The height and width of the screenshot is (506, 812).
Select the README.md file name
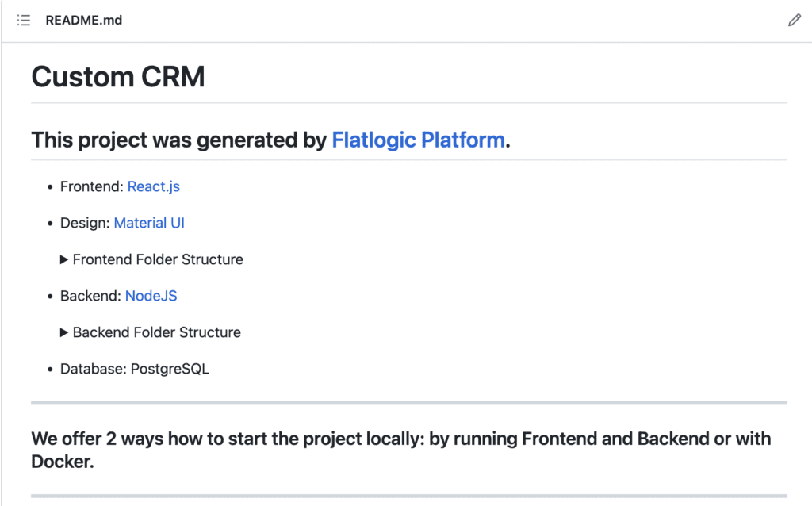coord(84,20)
